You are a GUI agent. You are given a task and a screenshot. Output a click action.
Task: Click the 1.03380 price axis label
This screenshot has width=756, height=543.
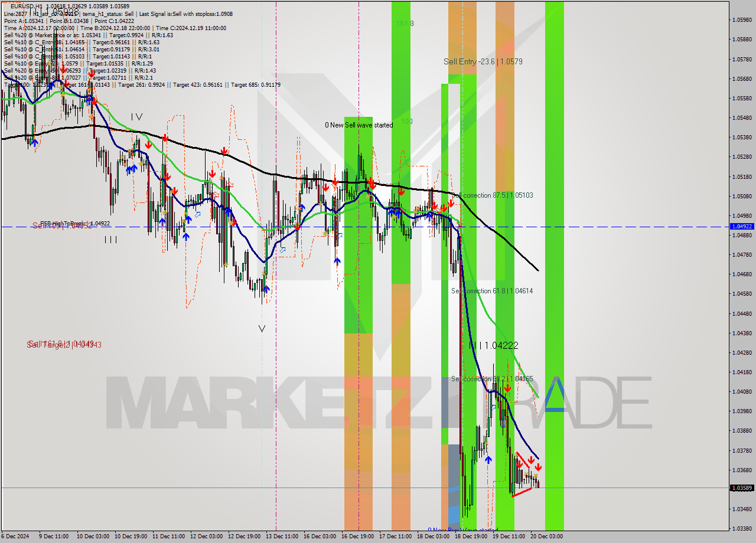click(x=742, y=529)
